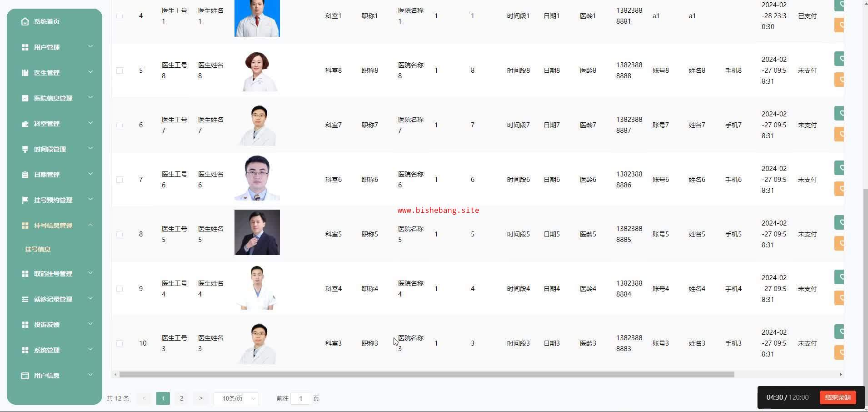Open the doctor photo in row 9
The width and height of the screenshot is (868, 412).
coord(257,288)
